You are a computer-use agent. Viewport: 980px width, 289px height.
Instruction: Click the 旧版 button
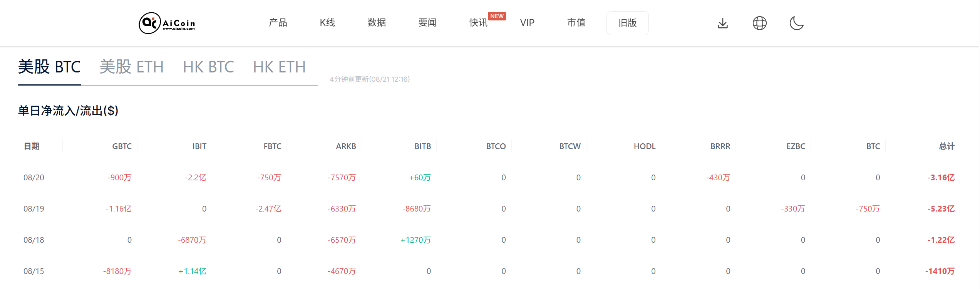coord(627,23)
